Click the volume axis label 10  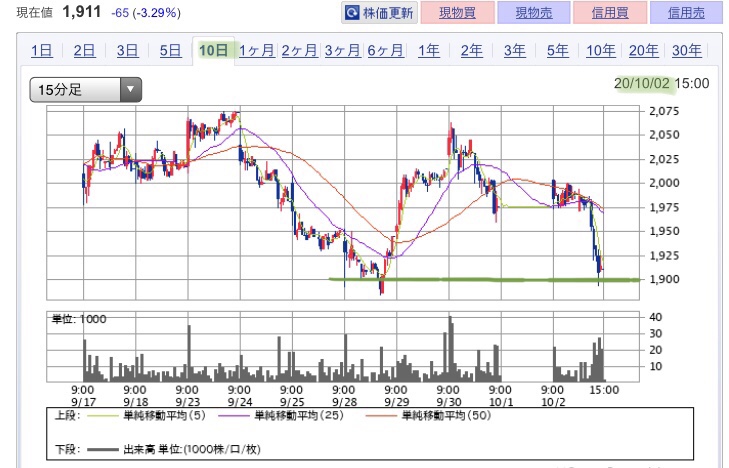pos(656,367)
